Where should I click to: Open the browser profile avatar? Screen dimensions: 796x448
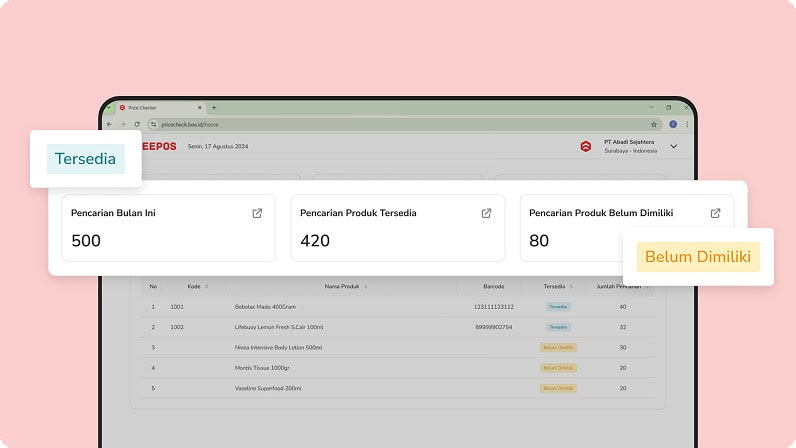click(673, 124)
